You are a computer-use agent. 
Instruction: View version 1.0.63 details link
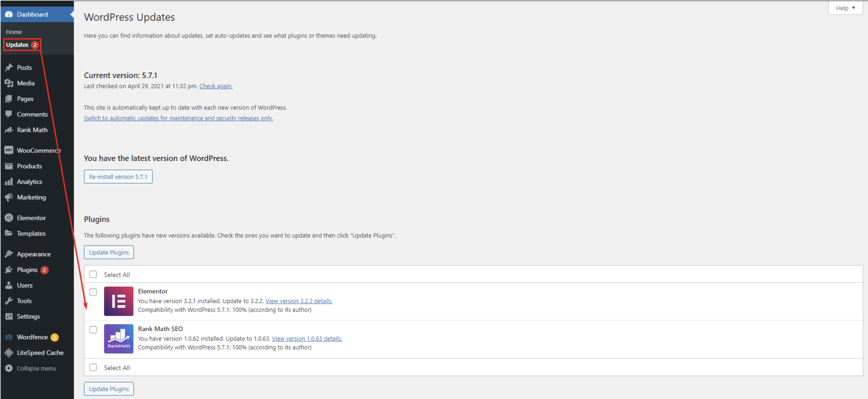coord(307,339)
